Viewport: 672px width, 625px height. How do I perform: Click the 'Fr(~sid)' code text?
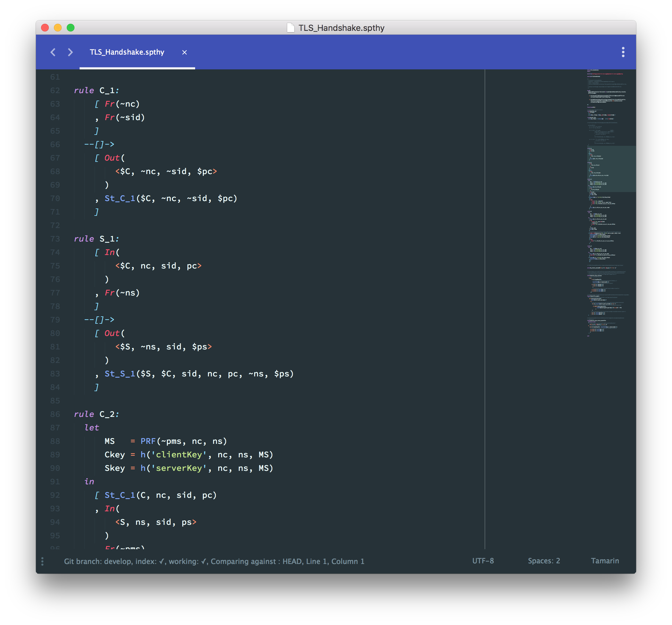(x=125, y=118)
